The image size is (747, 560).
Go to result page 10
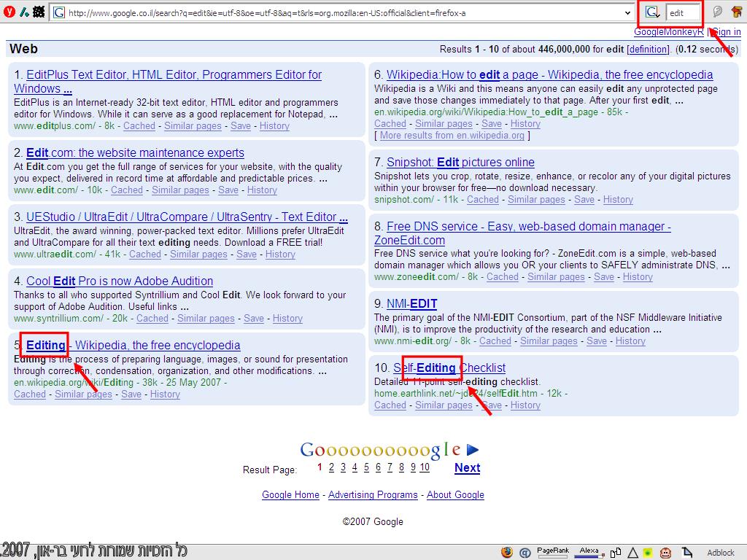click(x=425, y=467)
